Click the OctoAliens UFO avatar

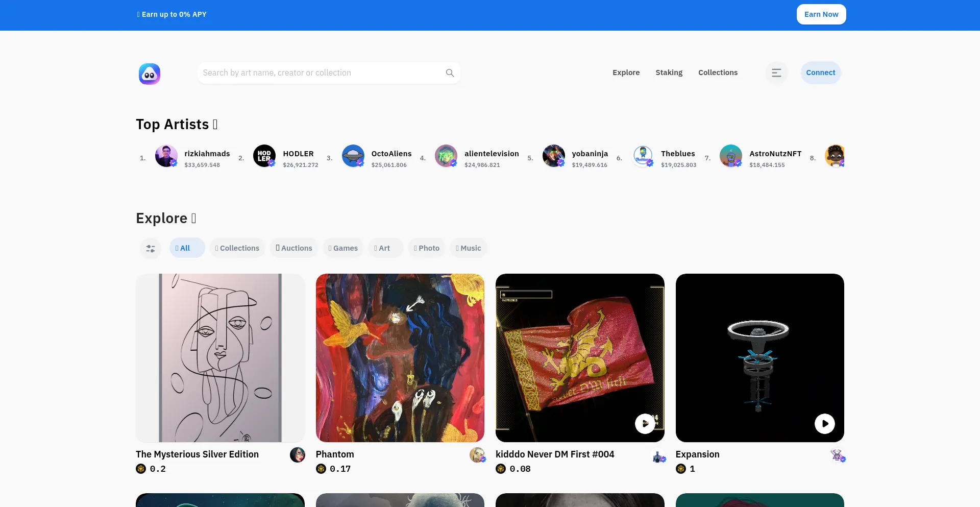pos(353,156)
